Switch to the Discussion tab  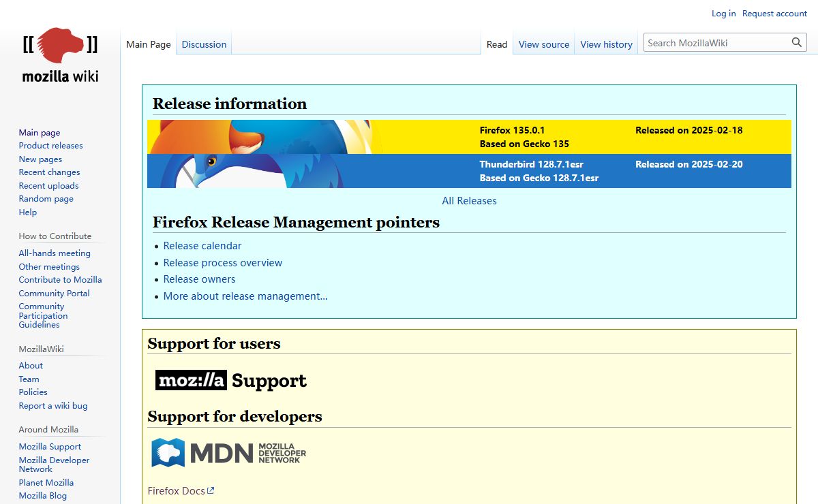204,44
